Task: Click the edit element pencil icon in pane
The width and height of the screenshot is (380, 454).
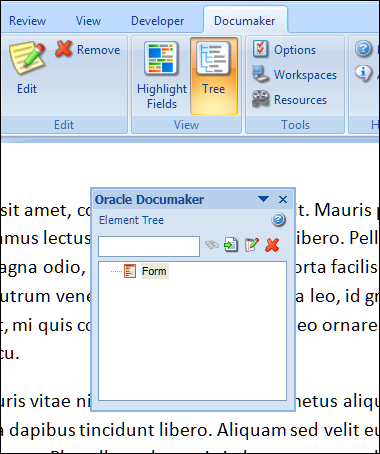Action: point(252,245)
